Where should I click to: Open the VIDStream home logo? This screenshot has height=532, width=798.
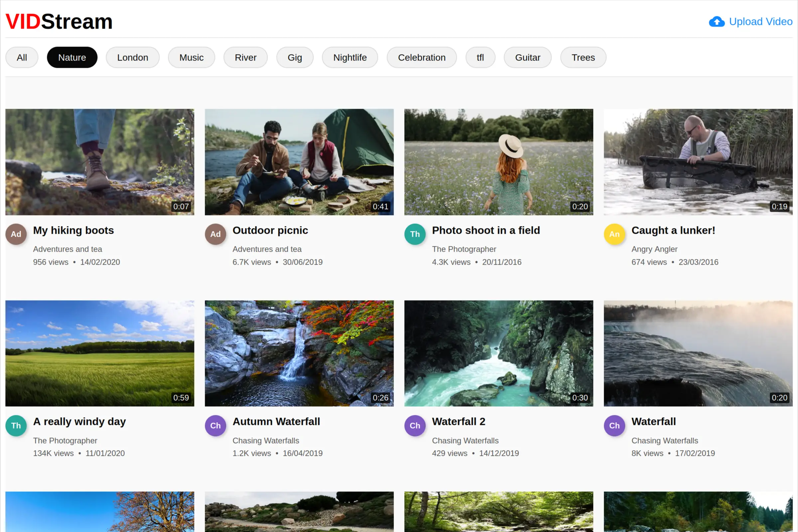[59, 22]
